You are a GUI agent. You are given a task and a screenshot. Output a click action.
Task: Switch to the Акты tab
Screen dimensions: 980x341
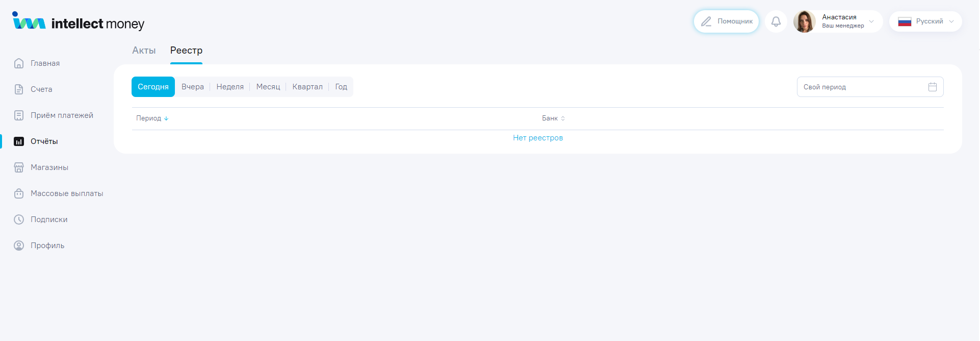click(144, 51)
